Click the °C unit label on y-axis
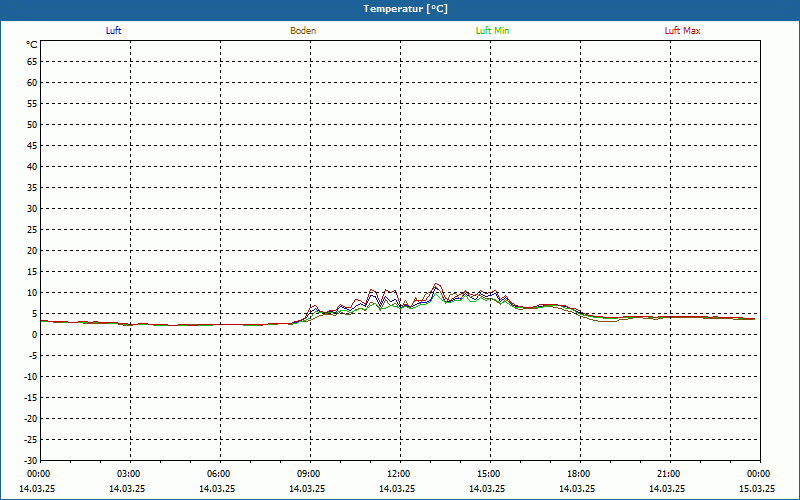The image size is (800, 500). pos(32,45)
